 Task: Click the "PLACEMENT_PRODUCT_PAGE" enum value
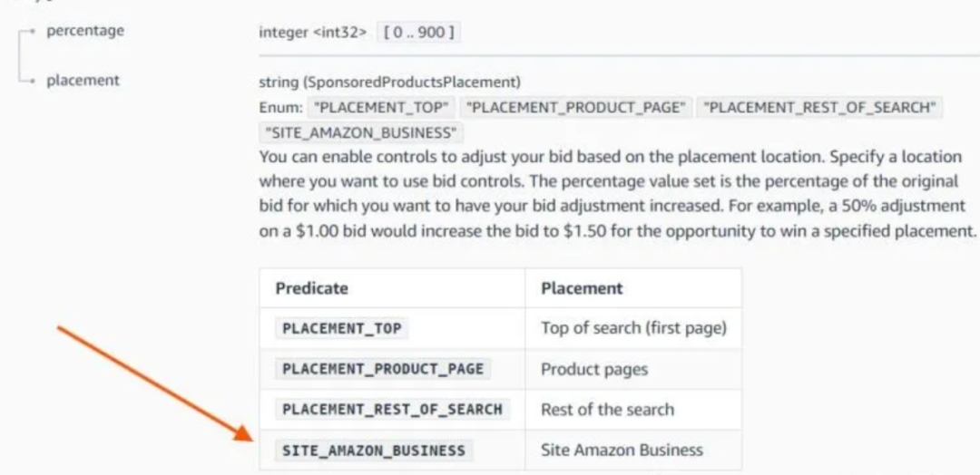point(575,107)
